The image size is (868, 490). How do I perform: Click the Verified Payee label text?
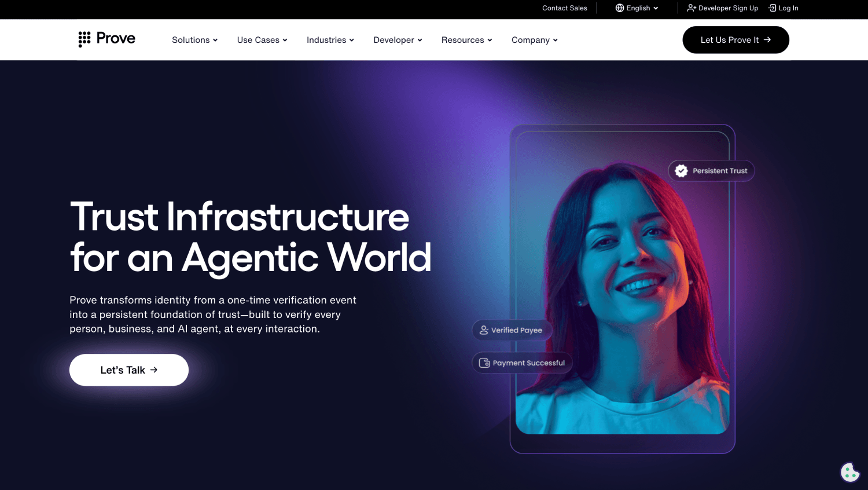coord(517,330)
